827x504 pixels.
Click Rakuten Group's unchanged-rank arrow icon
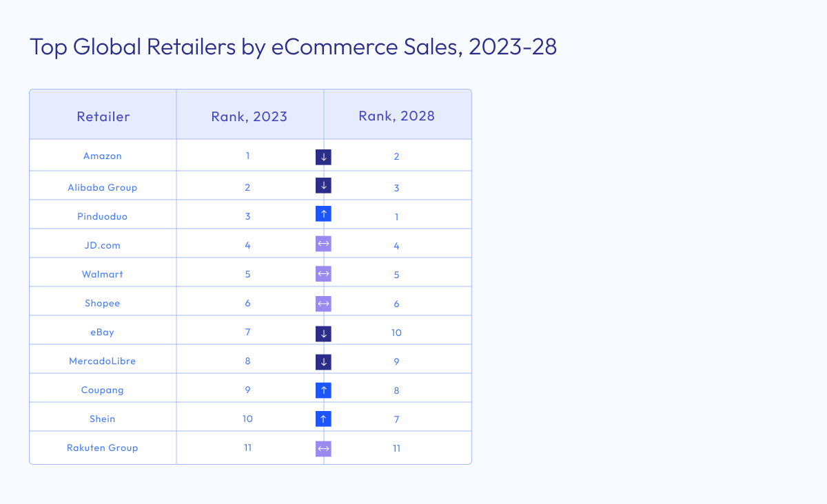click(x=323, y=449)
